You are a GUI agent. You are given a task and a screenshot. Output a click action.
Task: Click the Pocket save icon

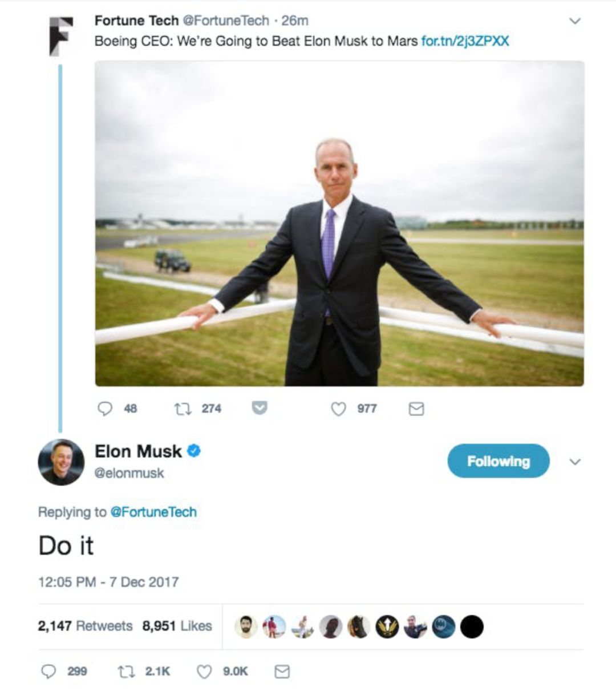260,408
